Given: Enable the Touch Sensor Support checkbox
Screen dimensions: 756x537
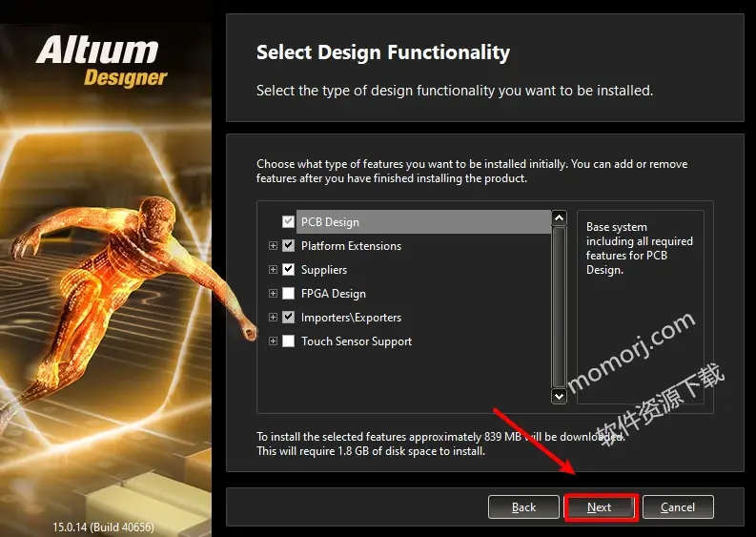Looking at the screenshot, I should tap(288, 341).
